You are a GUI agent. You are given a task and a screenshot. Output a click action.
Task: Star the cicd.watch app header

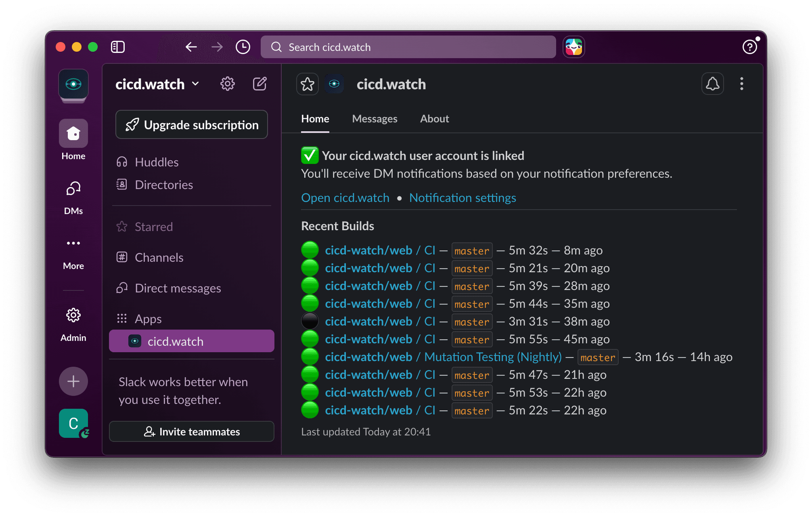point(307,84)
